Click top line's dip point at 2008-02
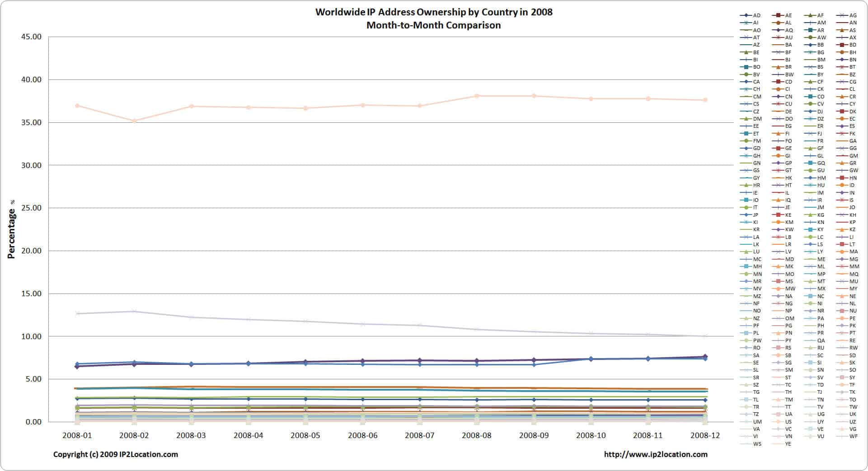Screen dimensions: 868x471 click(x=134, y=121)
